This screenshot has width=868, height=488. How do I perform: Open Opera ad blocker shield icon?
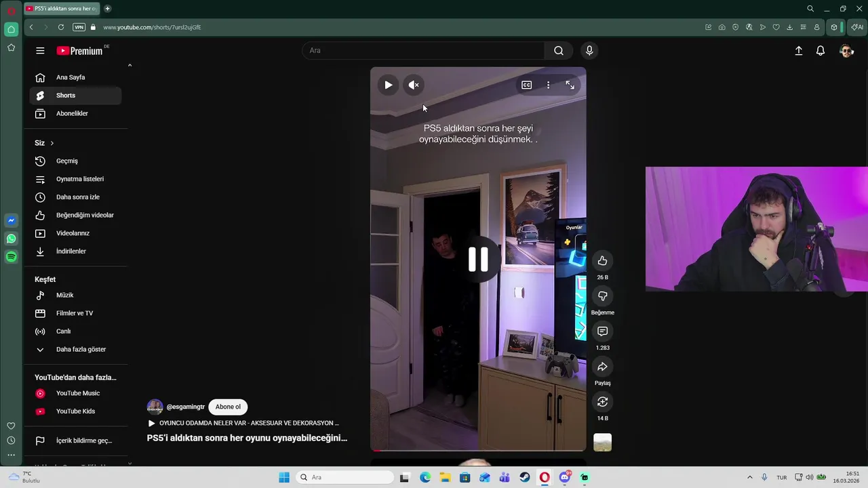735,27
